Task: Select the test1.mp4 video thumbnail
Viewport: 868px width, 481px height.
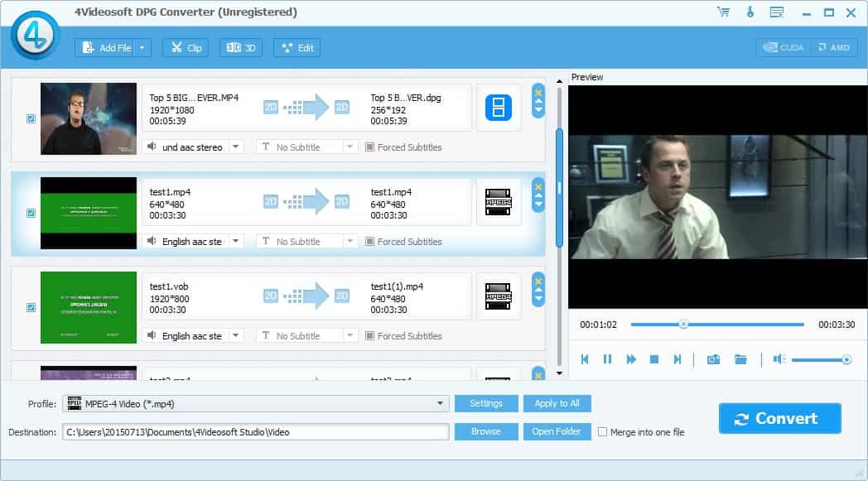Action: 88,213
